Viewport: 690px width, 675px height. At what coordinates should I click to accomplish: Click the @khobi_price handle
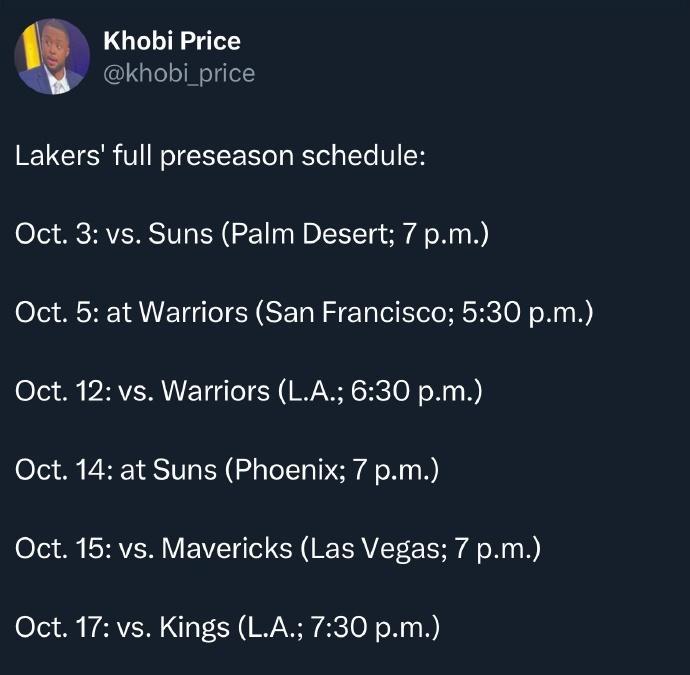pyautogui.click(x=179, y=73)
